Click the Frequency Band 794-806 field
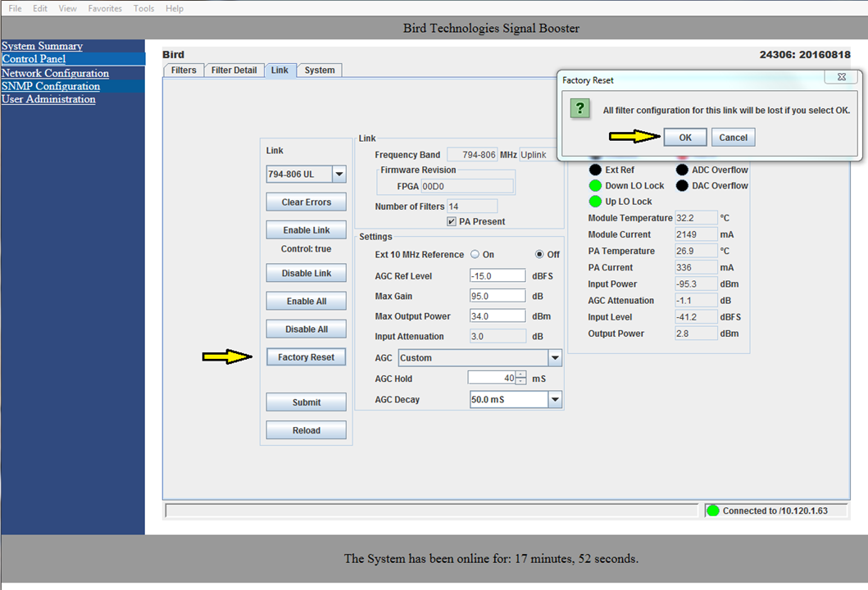868x590 pixels. [x=472, y=154]
